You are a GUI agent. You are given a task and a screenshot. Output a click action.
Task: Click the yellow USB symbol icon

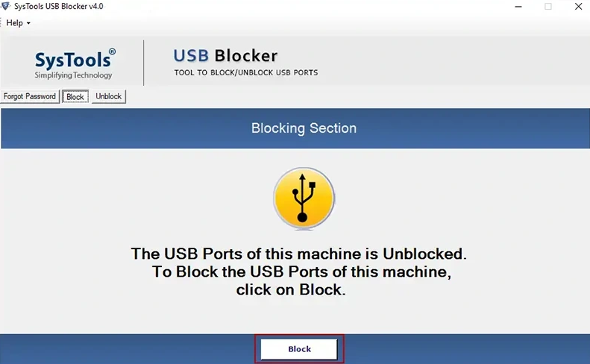302,197
